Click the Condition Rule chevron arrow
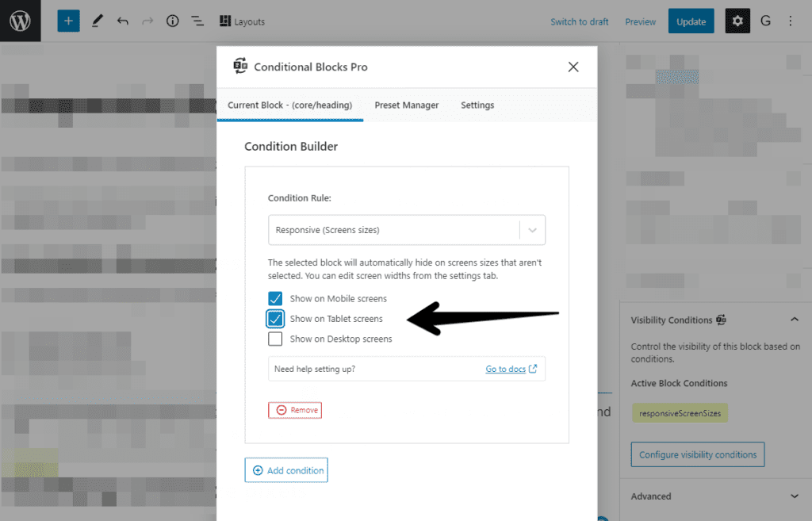Image resolution: width=812 pixels, height=521 pixels. pyautogui.click(x=532, y=230)
